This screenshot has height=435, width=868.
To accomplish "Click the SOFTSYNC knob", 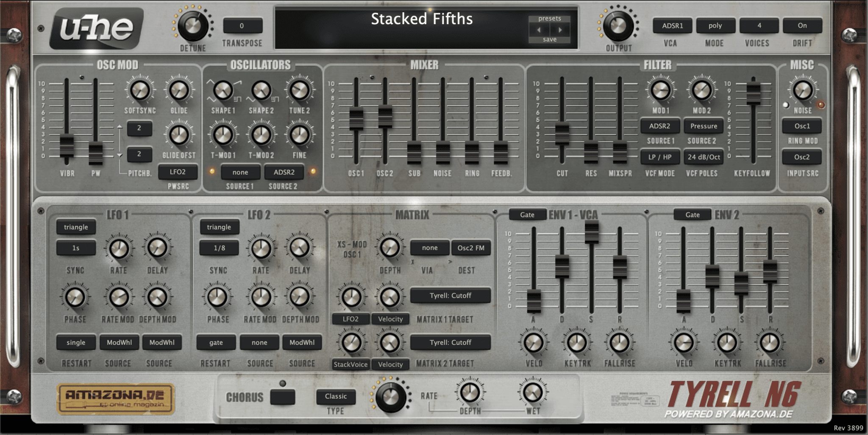I will click(140, 90).
